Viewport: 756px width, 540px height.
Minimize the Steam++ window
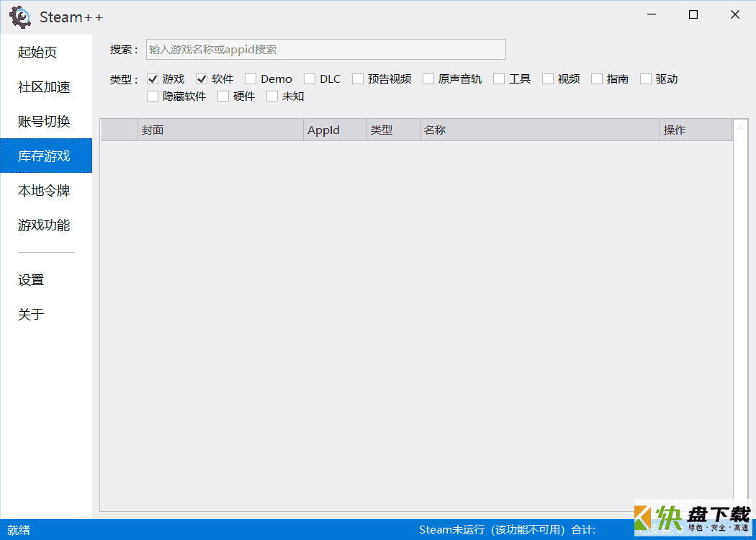[652, 15]
